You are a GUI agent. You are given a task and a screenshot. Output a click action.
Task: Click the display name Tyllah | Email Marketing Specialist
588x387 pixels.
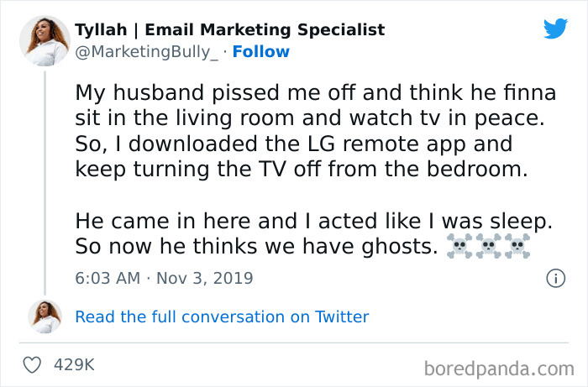[x=229, y=30]
